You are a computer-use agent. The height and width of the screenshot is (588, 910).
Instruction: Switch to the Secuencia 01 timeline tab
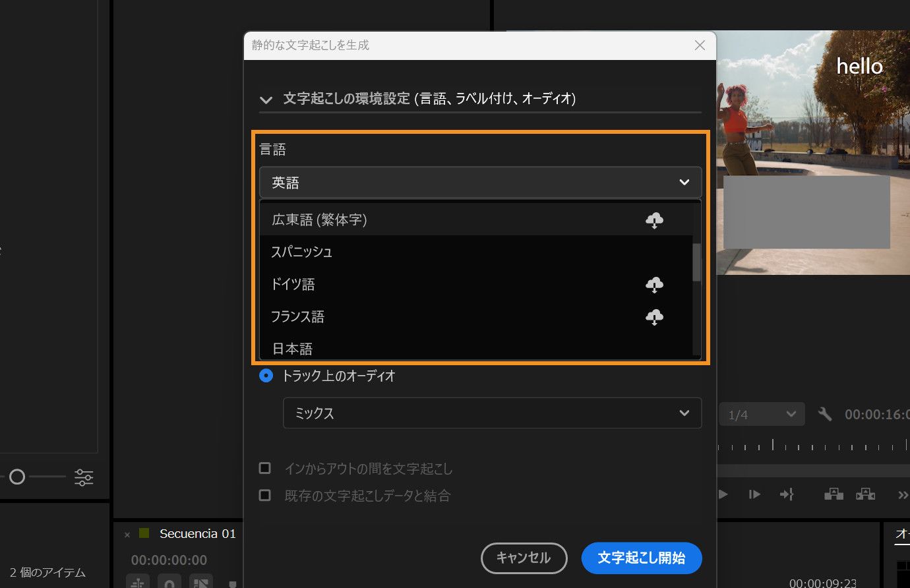click(197, 533)
